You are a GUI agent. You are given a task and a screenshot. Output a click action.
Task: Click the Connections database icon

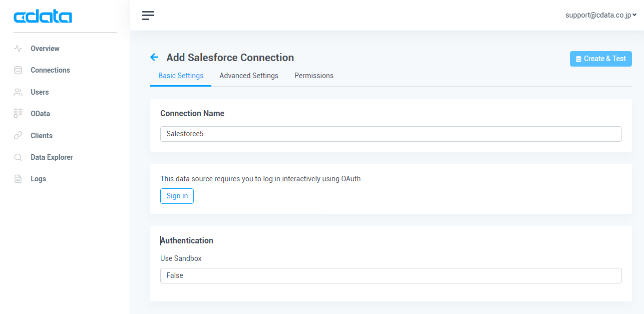18,70
